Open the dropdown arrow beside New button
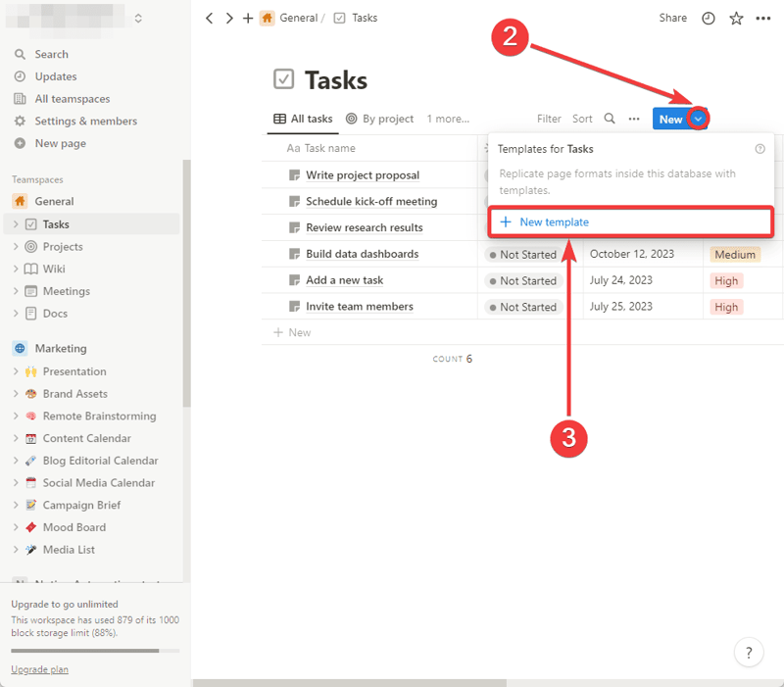This screenshot has height=687, width=784. point(698,119)
